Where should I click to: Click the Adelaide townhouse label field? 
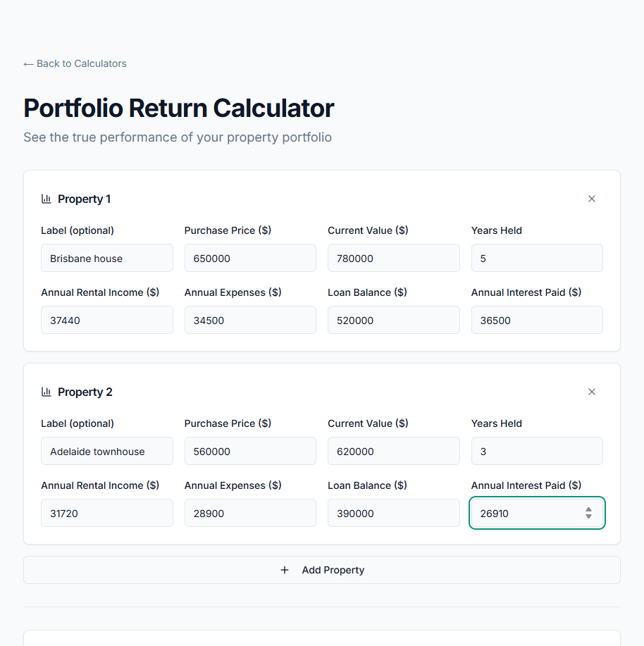tap(106, 451)
